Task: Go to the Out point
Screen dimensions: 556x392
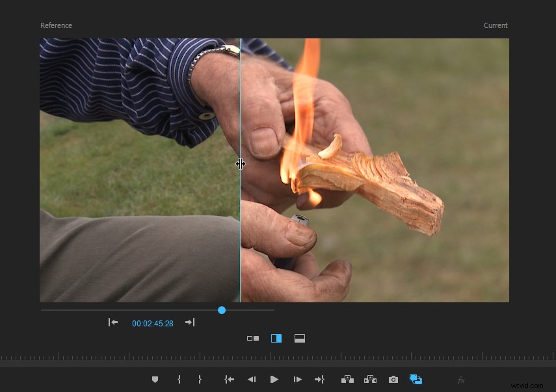Action: click(320, 379)
